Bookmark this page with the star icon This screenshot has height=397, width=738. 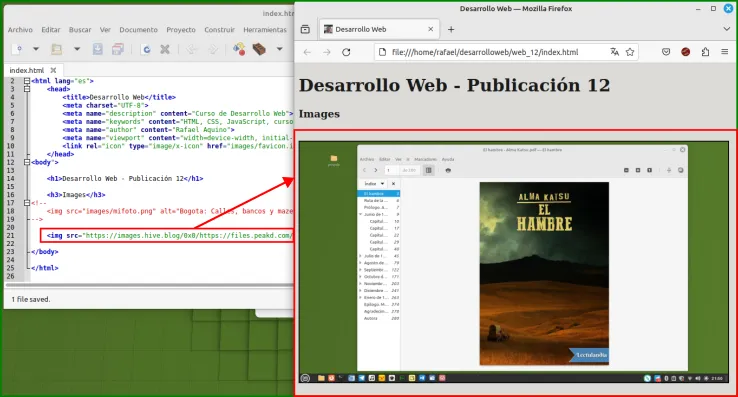[x=630, y=52]
